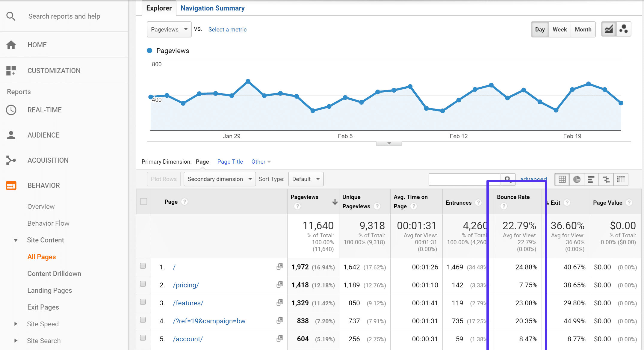
Task: Click the line chart view icon
Action: (610, 29)
